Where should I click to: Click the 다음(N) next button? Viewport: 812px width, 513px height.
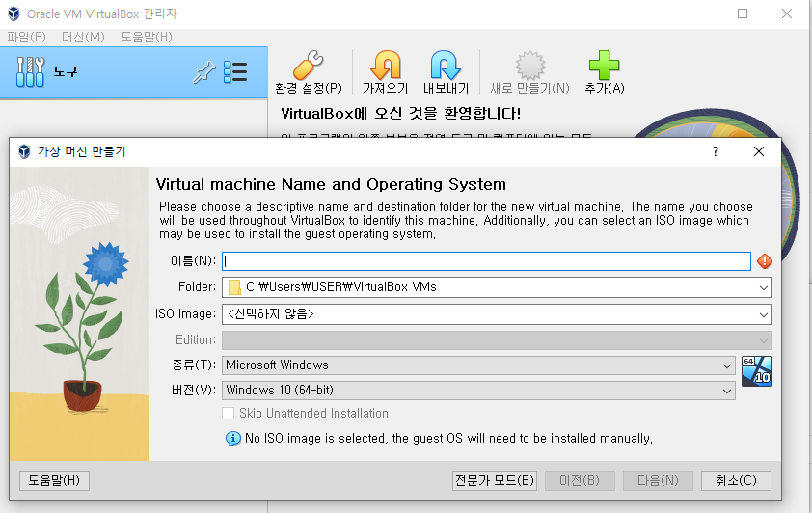(x=658, y=480)
